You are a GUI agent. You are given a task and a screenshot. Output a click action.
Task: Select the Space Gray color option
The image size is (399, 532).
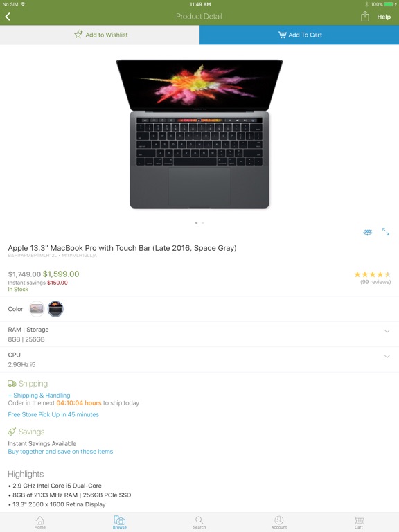55,309
